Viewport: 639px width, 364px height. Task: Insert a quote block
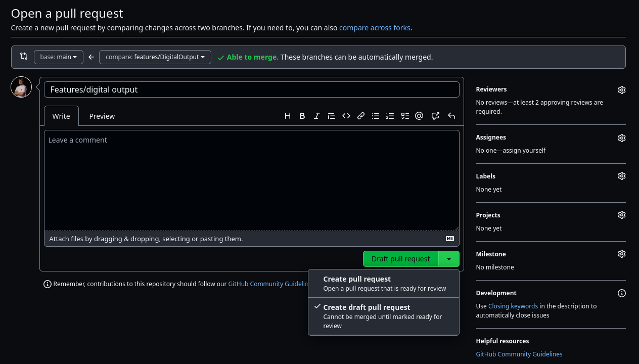(x=332, y=116)
